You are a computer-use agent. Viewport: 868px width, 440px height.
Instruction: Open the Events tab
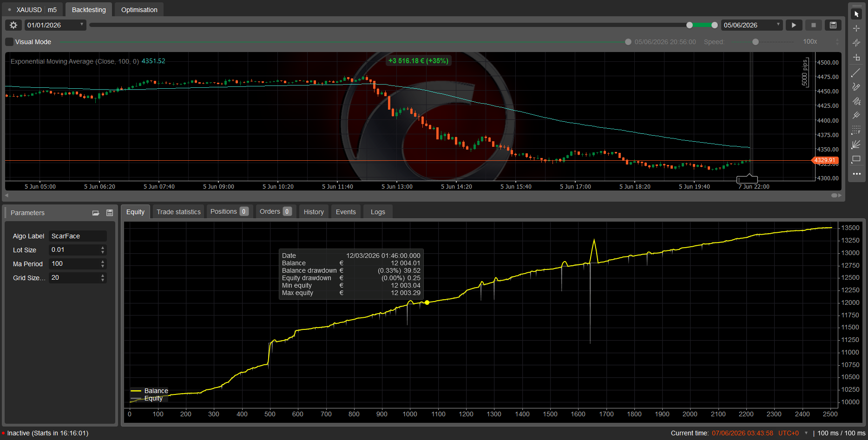pos(346,212)
